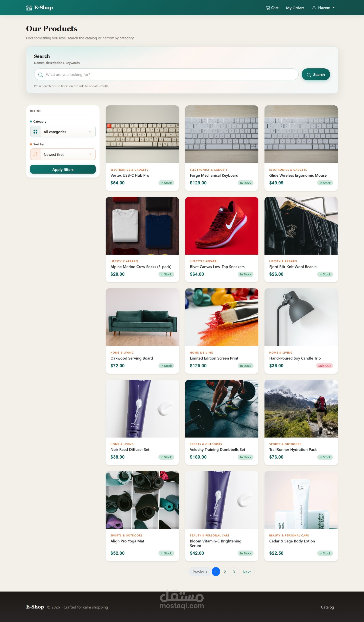The image size is (364, 622).
Task: Go to My Orders in the navbar
Action: point(295,8)
